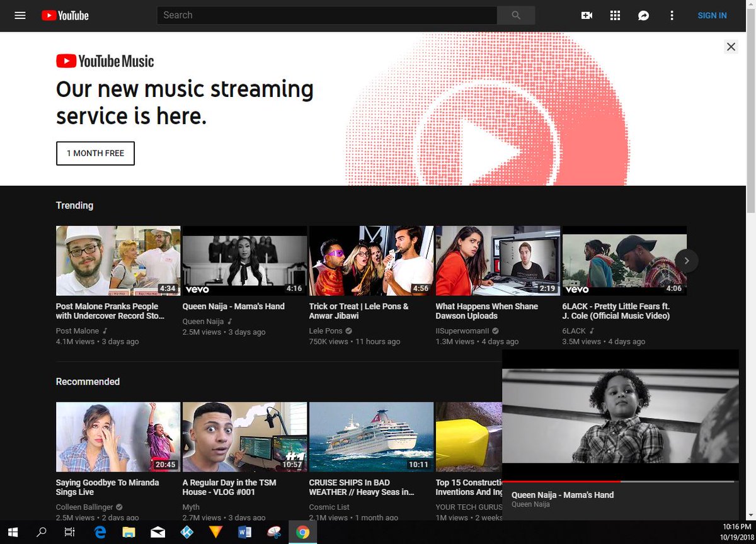Go to YouTube home via logo
Screen dimensions: 756x544
[65, 15]
